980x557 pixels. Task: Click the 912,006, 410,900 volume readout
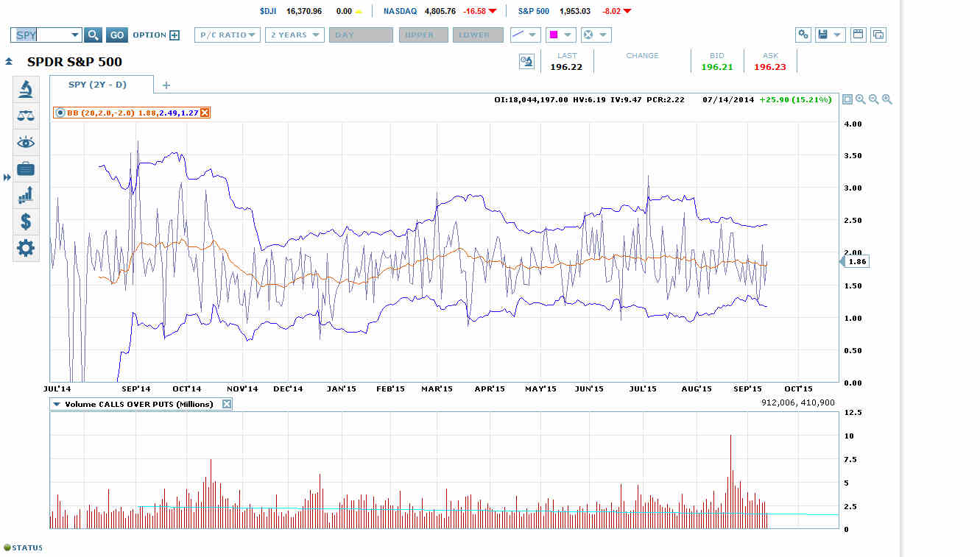coord(797,402)
